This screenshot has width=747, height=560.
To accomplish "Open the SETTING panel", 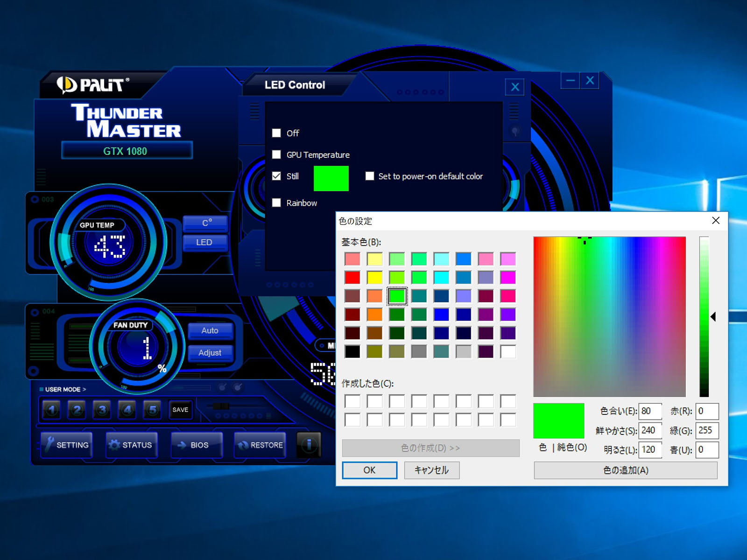I will click(x=66, y=445).
